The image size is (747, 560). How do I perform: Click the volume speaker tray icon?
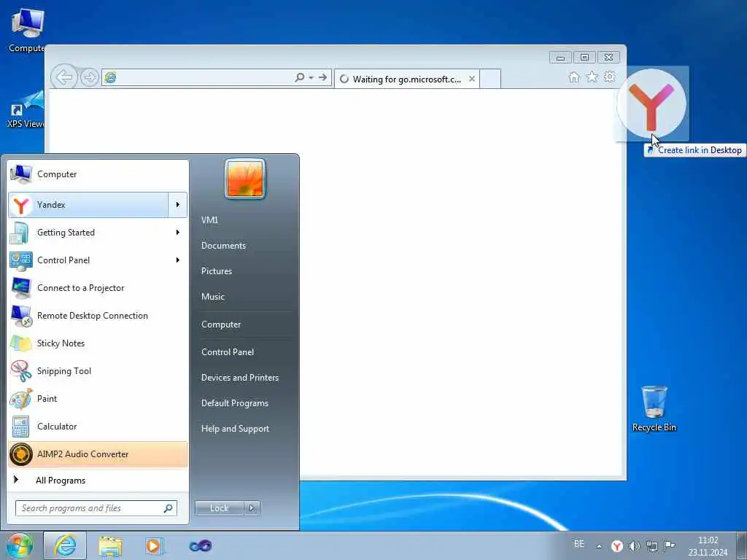(634, 546)
